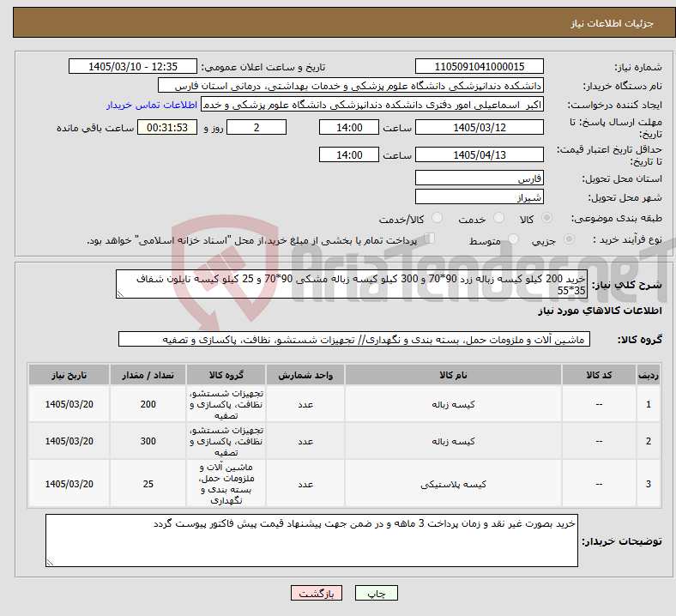Select the کالا radio button
676x616 pixels.
click(x=546, y=218)
